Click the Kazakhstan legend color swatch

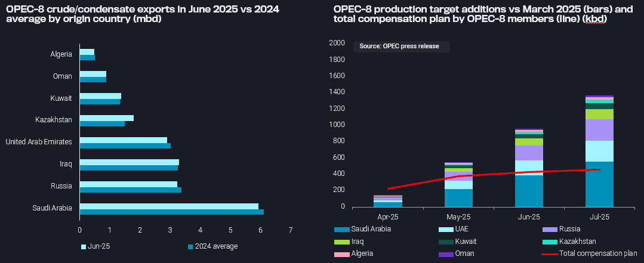(x=550, y=242)
